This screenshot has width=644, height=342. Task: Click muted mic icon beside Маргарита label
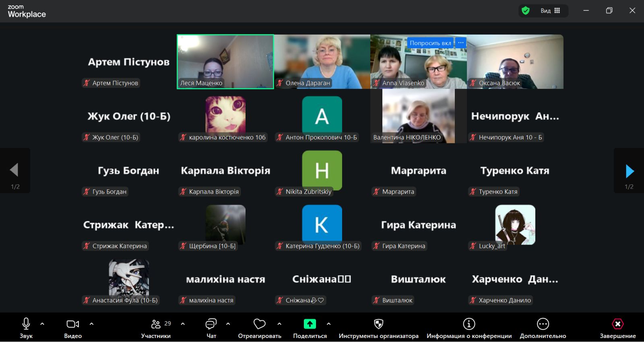click(x=376, y=192)
